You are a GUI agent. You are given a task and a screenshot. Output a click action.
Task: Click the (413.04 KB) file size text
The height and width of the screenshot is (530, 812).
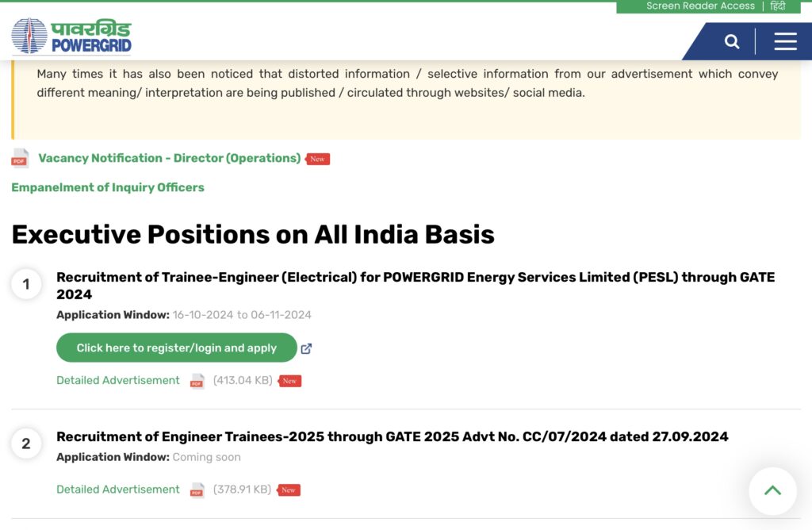coord(243,380)
